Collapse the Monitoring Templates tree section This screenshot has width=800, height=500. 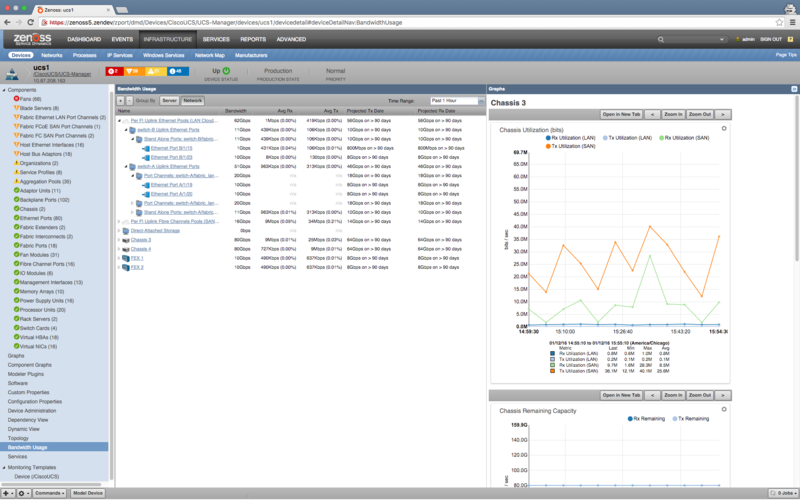[x=4, y=467]
